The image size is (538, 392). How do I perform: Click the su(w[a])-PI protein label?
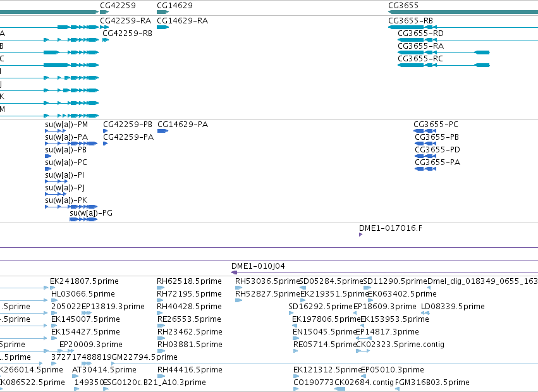(x=64, y=175)
